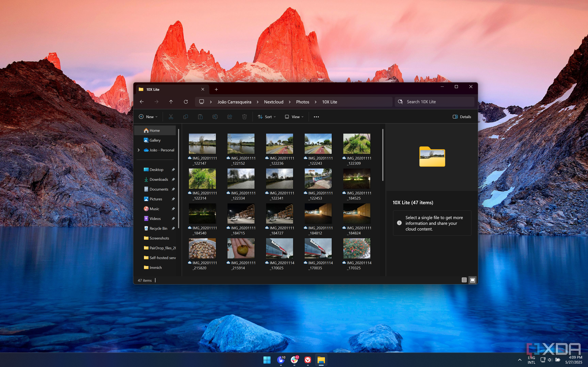This screenshot has width=588, height=367.
Task: Click the Paste clipboard icon
Action: (200, 117)
